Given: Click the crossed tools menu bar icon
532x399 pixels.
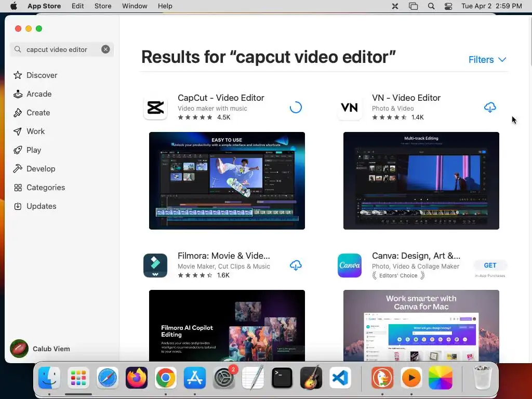Looking at the screenshot, I should tap(395, 6).
